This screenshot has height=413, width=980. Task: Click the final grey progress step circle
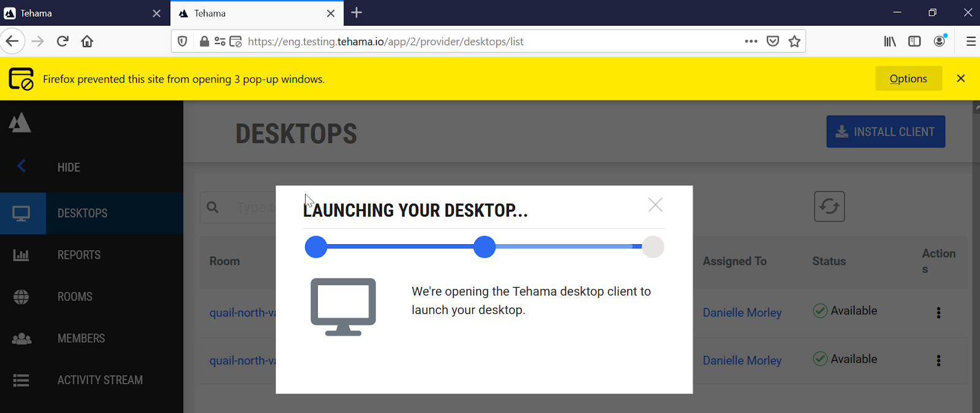click(653, 247)
